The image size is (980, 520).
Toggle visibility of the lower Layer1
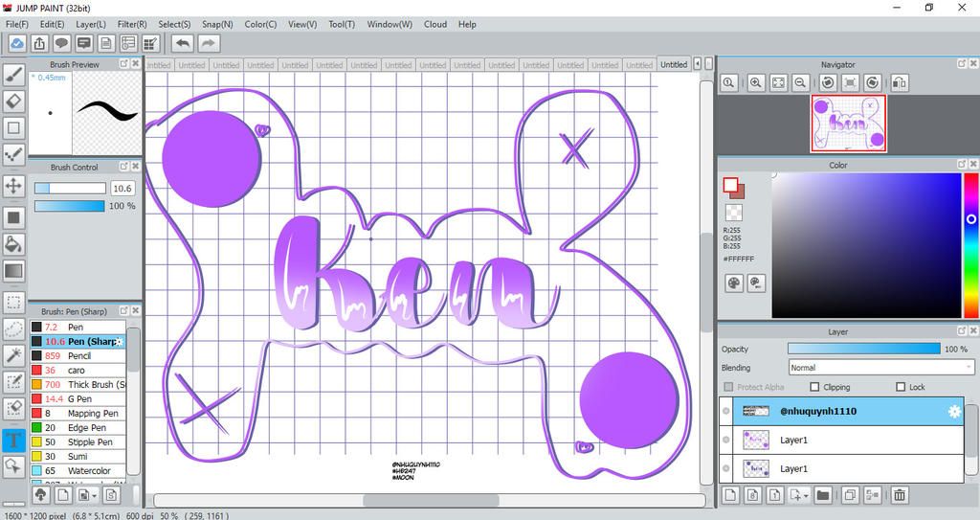click(x=725, y=468)
